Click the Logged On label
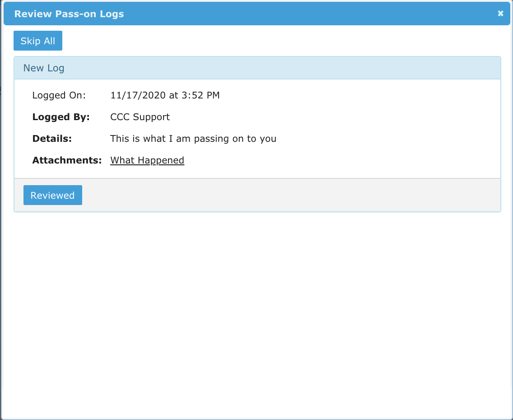 (59, 95)
